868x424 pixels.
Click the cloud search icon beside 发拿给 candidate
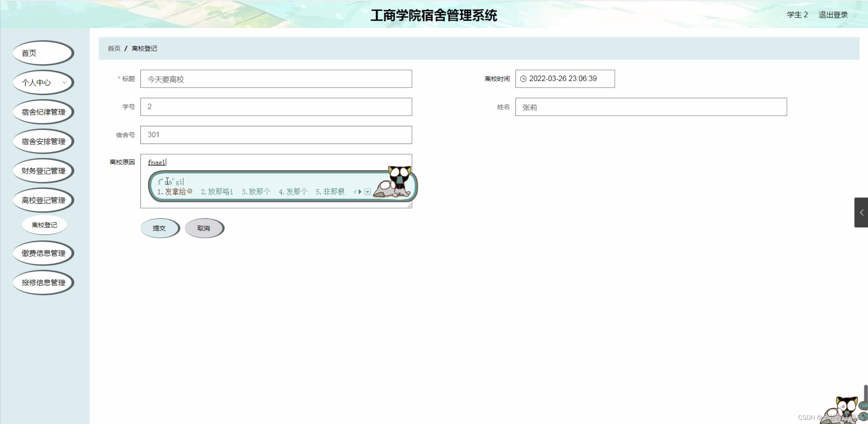[190, 191]
